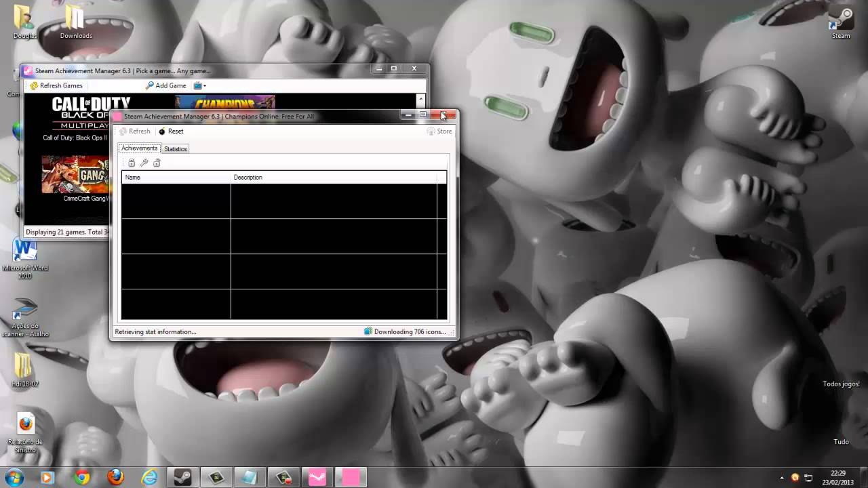Screen dimensions: 868x488
Task: Click the blue notepad taskbar button
Action: pyautogui.click(x=250, y=478)
